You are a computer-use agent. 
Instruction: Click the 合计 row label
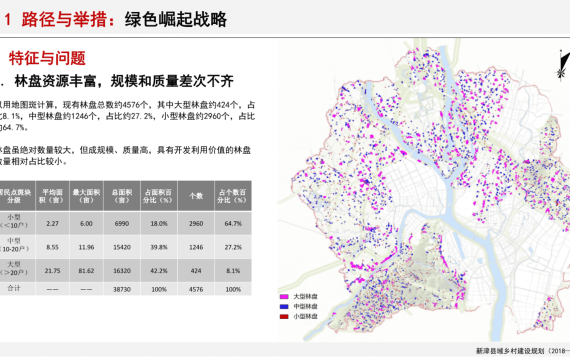coord(15,288)
